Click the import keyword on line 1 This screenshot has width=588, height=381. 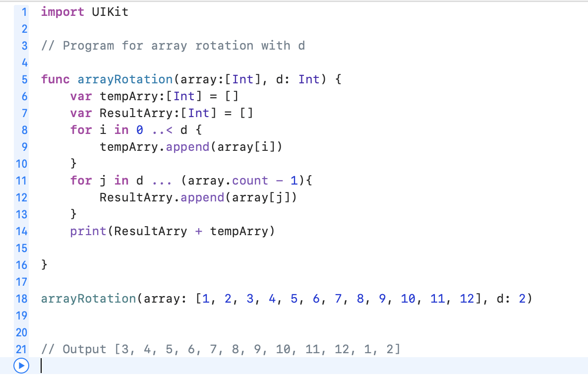point(62,11)
